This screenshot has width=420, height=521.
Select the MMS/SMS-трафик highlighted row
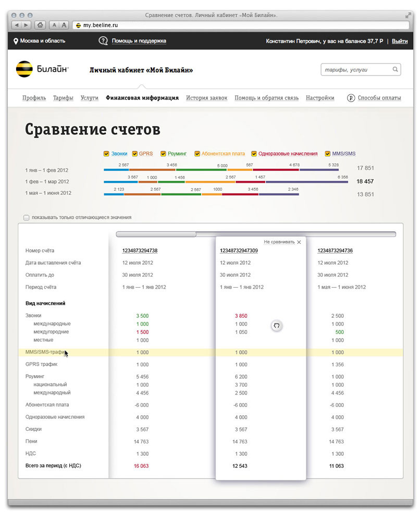click(x=208, y=353)
